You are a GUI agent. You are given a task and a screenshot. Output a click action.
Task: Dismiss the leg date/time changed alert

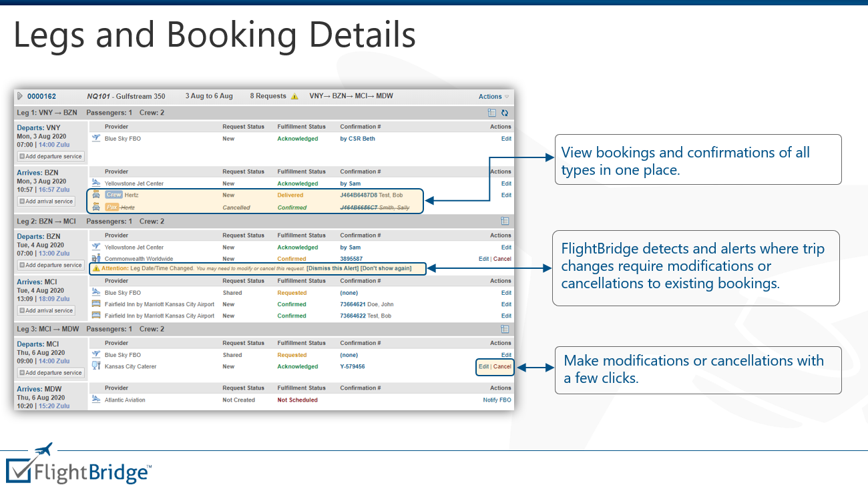coord(332,268)
